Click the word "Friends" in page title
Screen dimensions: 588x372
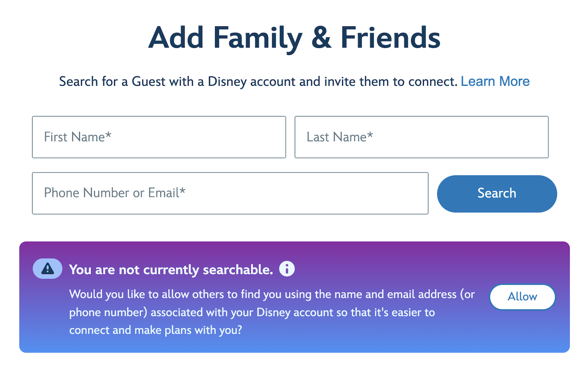(x=390, y=38)
